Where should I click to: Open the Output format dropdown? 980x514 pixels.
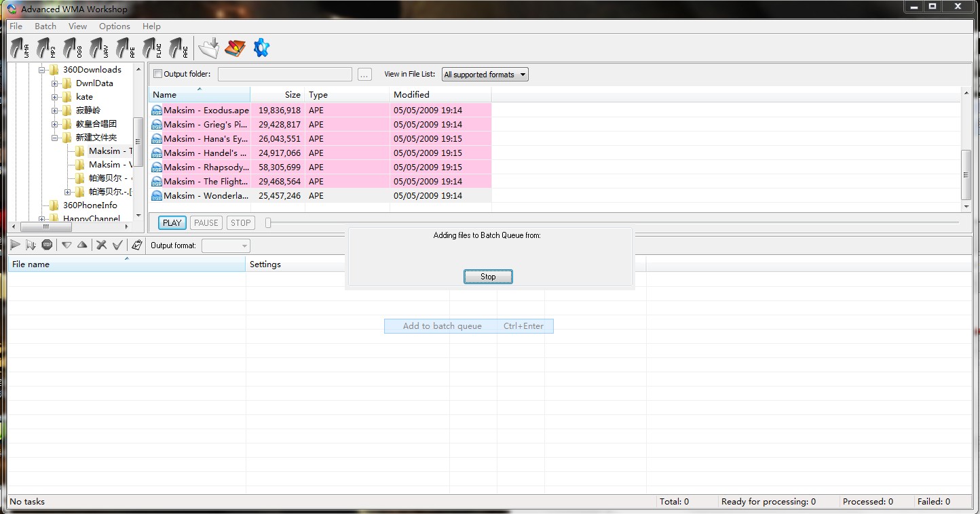[x=226, y=245]
